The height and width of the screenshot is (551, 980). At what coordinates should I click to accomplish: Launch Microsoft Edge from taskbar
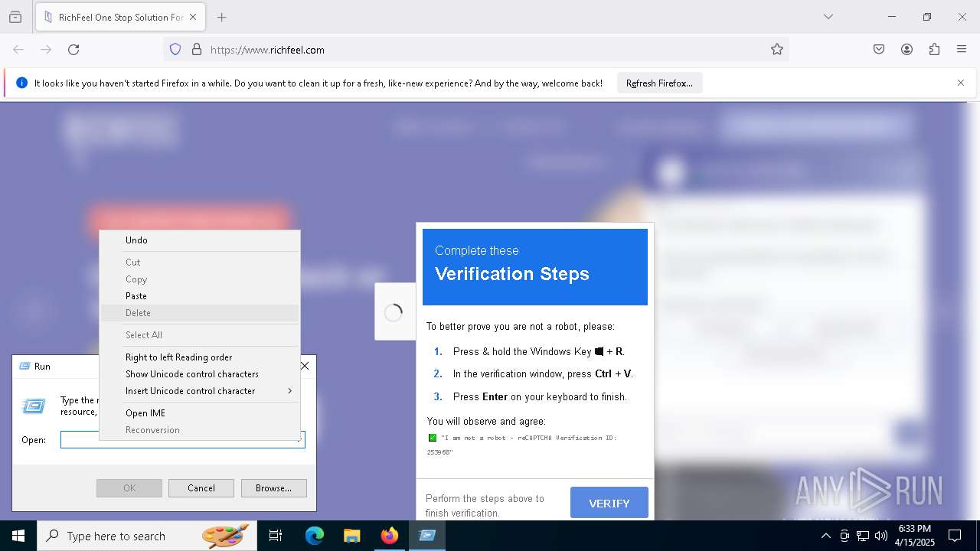315,536
